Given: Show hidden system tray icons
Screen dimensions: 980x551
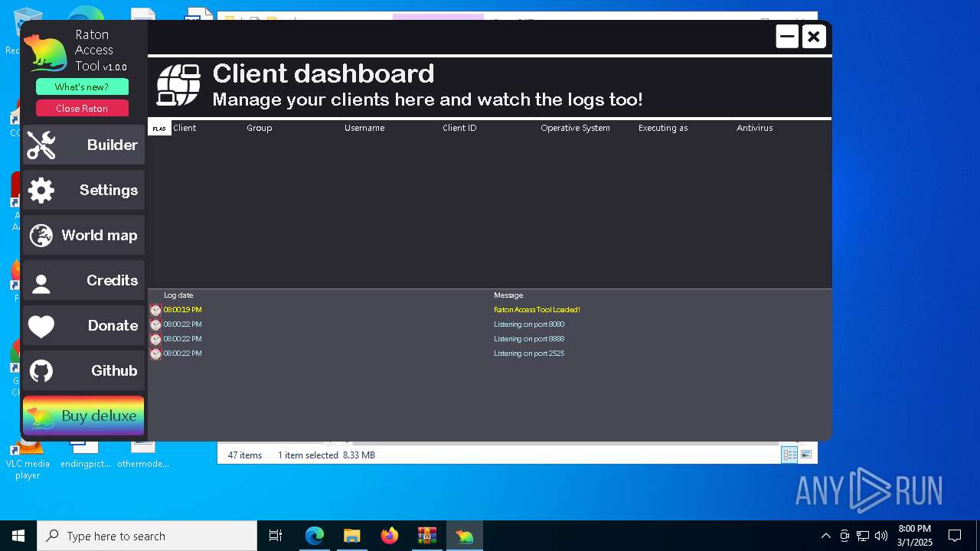Looking at the screenshot, I should (825, 536).
